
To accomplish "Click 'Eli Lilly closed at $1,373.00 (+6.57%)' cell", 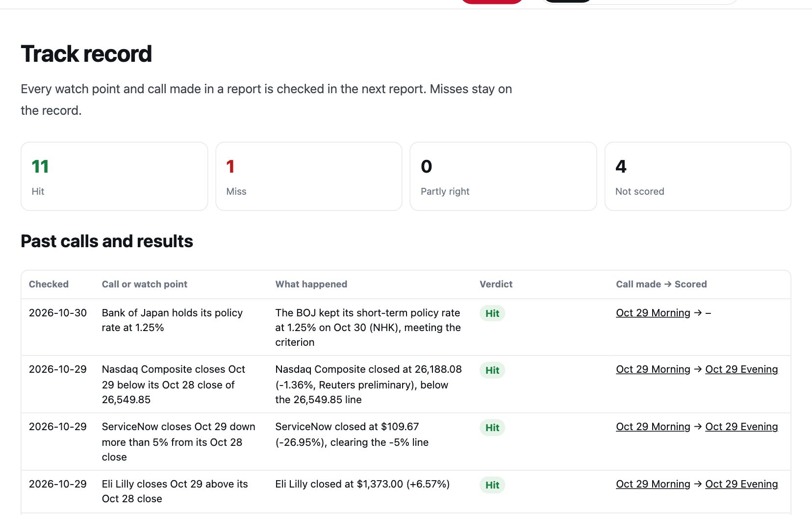I will coord(362,484).
